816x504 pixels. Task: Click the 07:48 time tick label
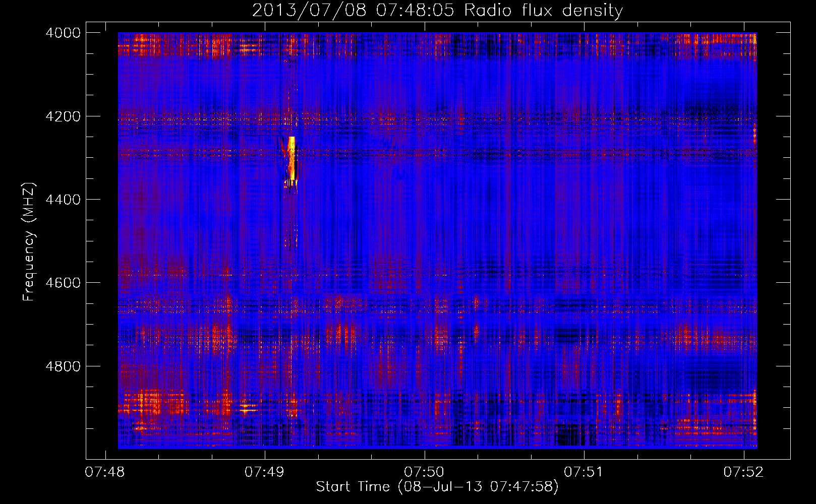coord(105,472)
